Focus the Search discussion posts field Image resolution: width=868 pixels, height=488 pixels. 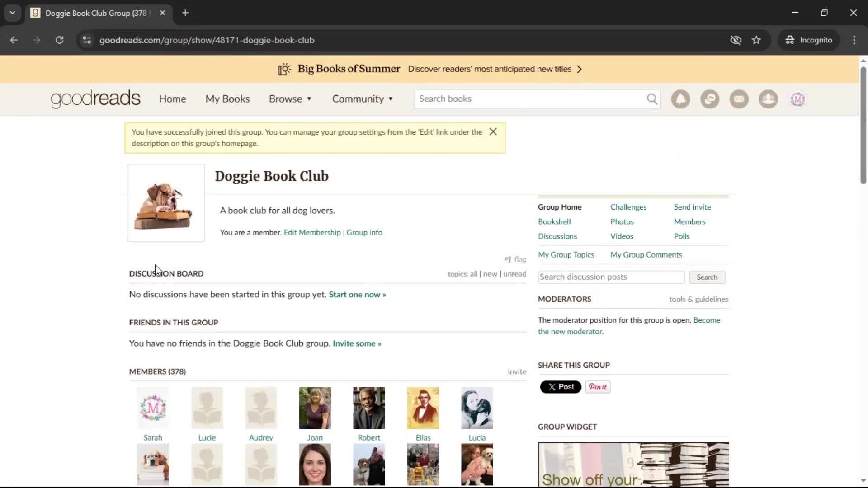click(611, 277)
